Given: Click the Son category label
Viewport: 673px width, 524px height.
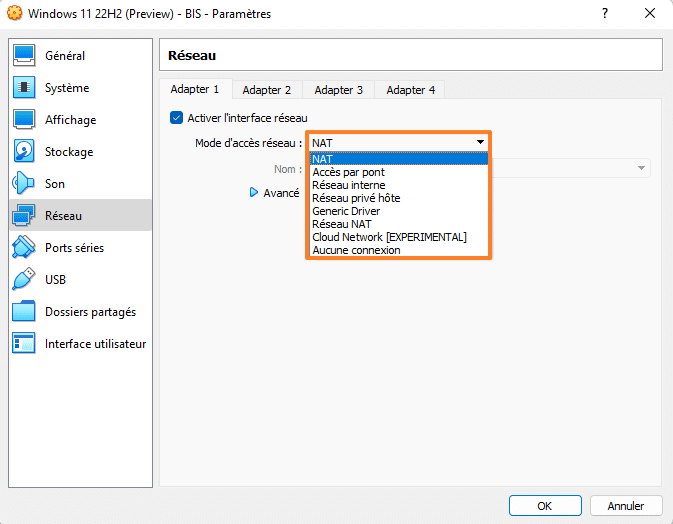Looking at the screenshot, I should [x=55, y=184].
